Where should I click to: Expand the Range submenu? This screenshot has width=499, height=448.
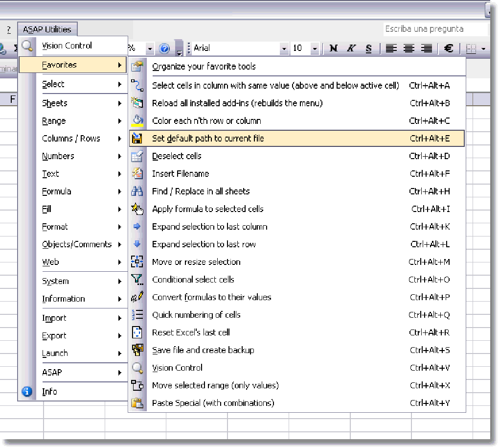pos(73,121)
